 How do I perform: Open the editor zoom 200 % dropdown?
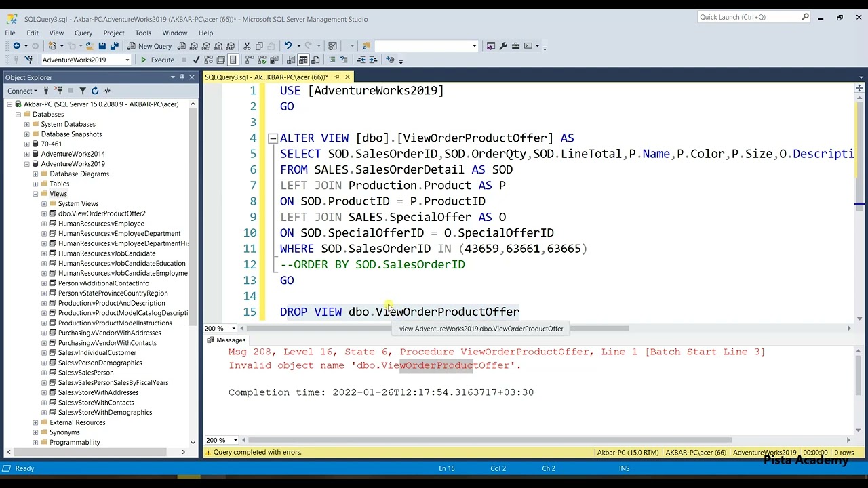(234, 329)
